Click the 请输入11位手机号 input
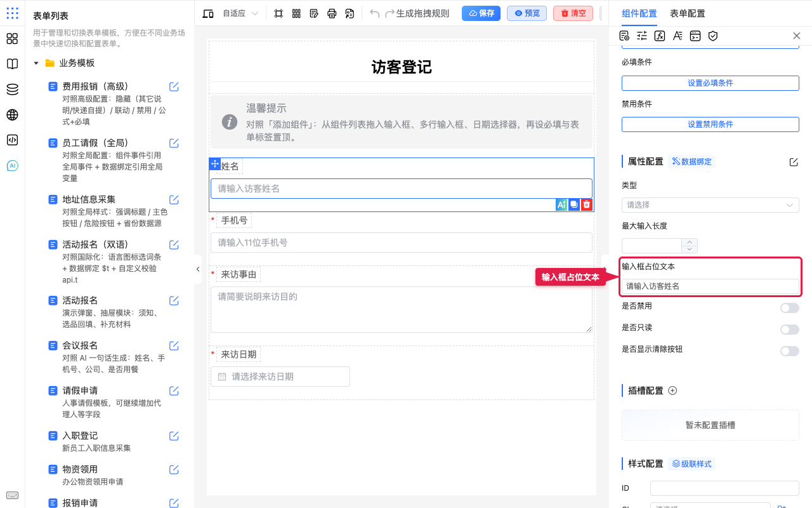Screen dimensions: 812x508 (x=402, y=243)
